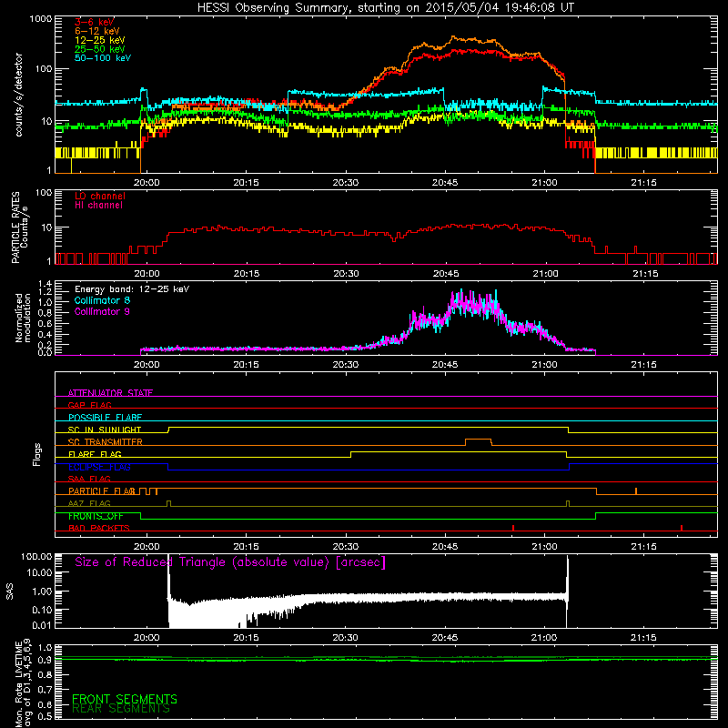Click the 'POSSIBLE FLARE' flag label
Image resolution: width=728 pixels, height=728 pixels.
coord(105,418)
